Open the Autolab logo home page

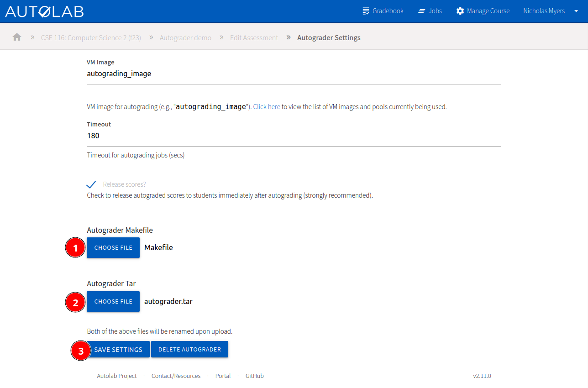pos(44,11)
